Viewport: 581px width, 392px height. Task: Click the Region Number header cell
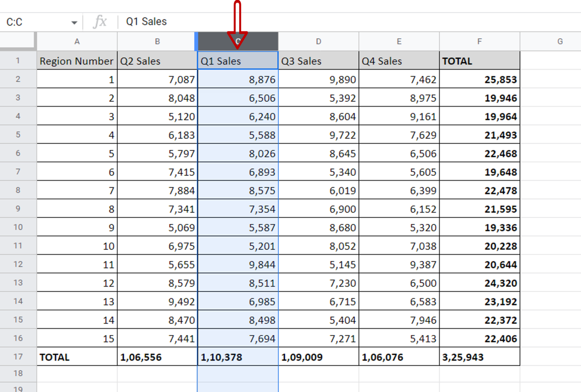(77, 61)
